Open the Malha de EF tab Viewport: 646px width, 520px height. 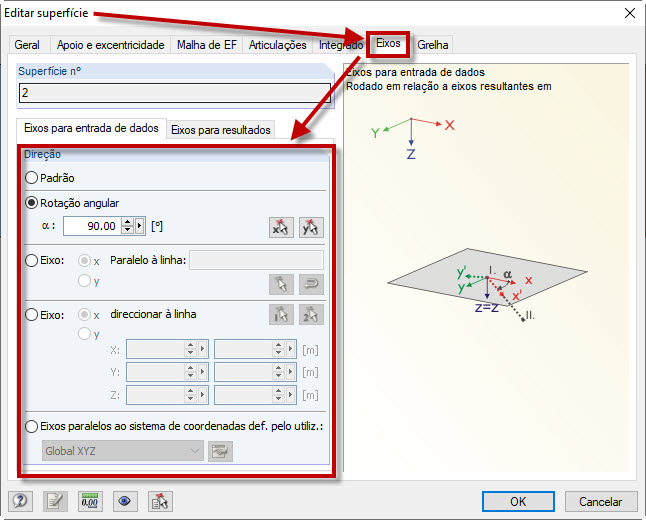point(207,45)
